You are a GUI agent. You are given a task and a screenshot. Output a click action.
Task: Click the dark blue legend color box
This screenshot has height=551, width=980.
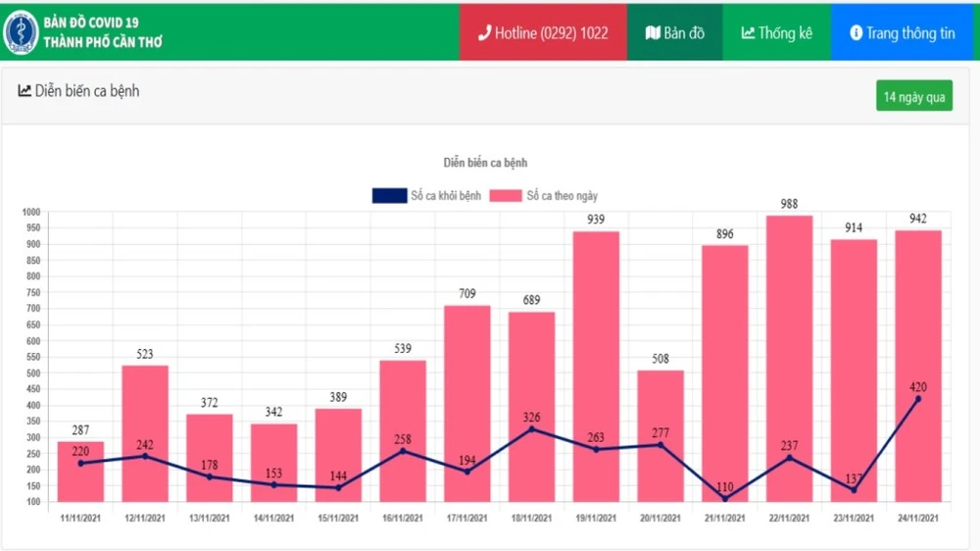click(x=389, y=196)
